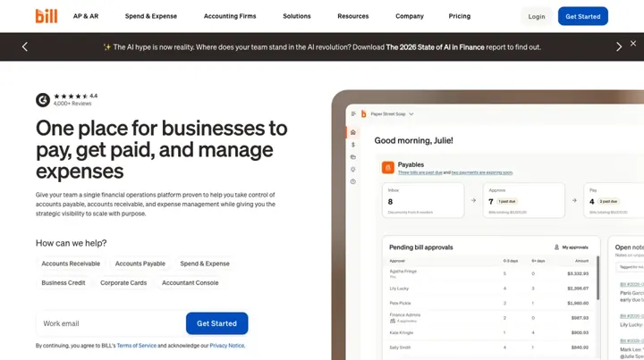Viewport: 644px width, 360px height.
Task: Click the orange Payables icon
Action: tap(387, 167)
